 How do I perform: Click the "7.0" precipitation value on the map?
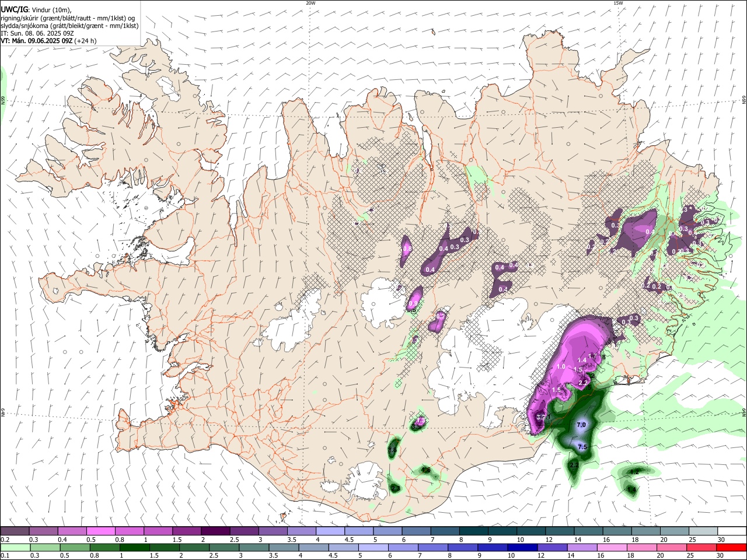pos(581,425)
